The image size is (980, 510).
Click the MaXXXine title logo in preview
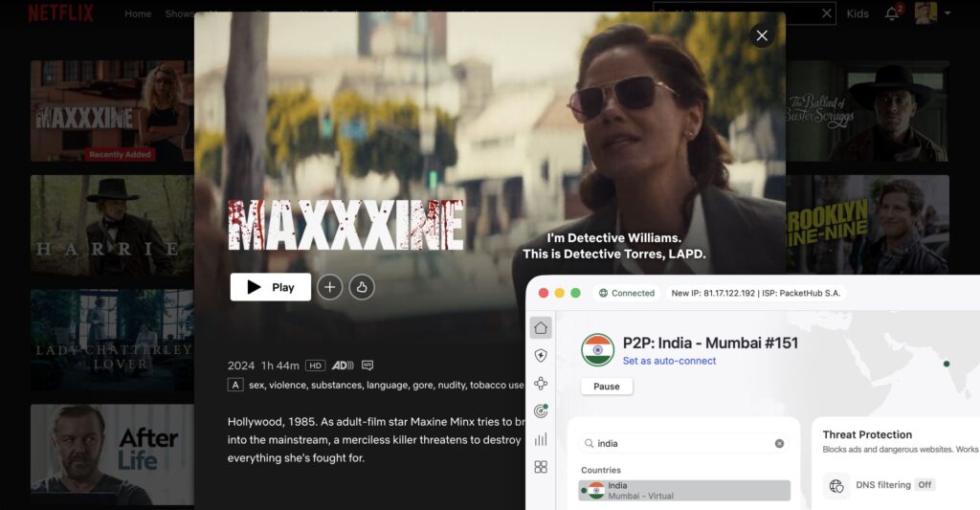click(x=345, y=225)
